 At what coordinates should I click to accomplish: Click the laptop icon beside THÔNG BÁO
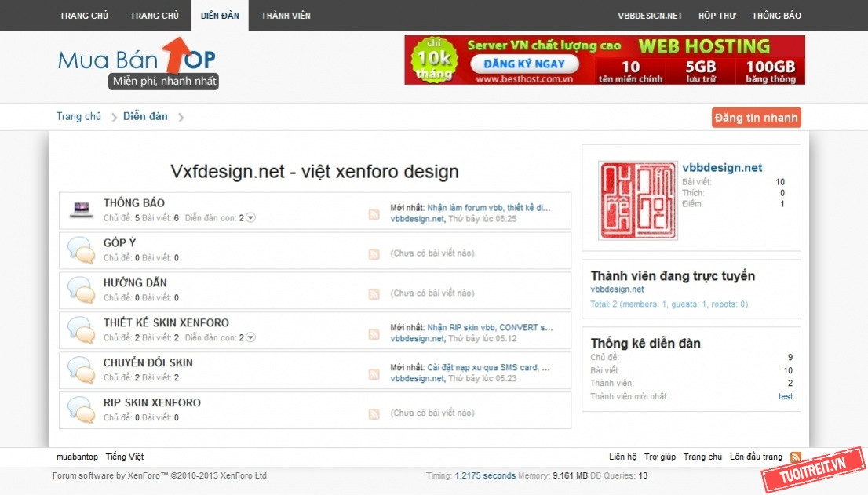[81, 209]
